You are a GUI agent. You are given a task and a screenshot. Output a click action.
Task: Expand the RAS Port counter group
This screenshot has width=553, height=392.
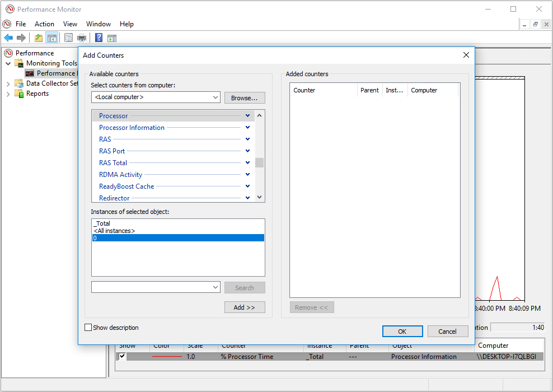247,151
